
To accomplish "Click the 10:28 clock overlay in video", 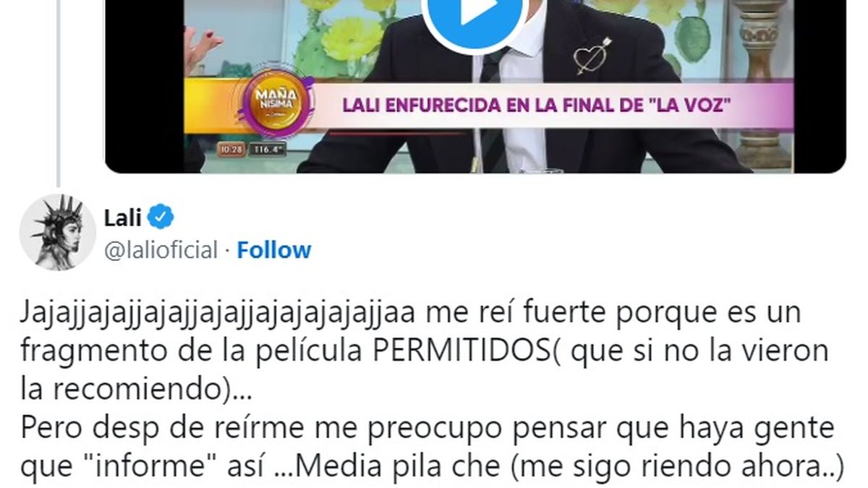I will 231,150.
